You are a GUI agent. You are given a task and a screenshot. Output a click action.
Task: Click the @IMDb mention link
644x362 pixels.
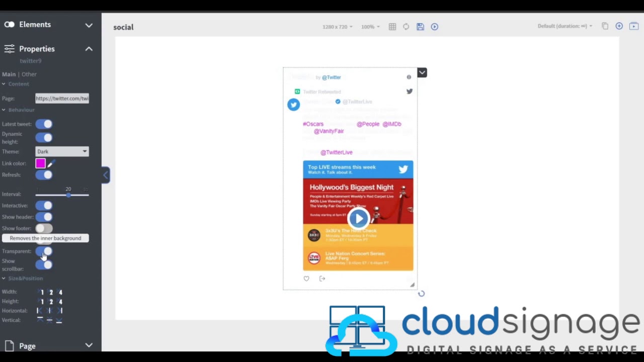[392, 124]
